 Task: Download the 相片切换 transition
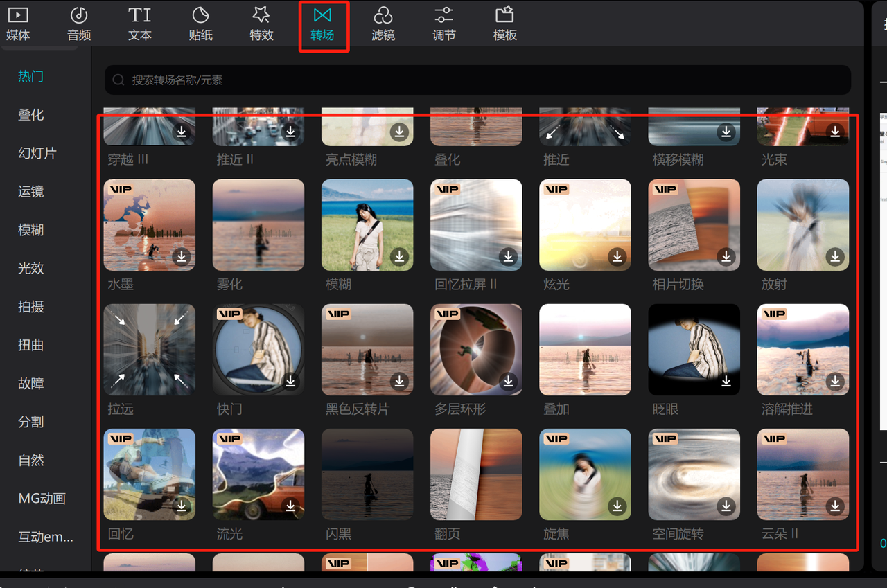[x=726, y=256]
